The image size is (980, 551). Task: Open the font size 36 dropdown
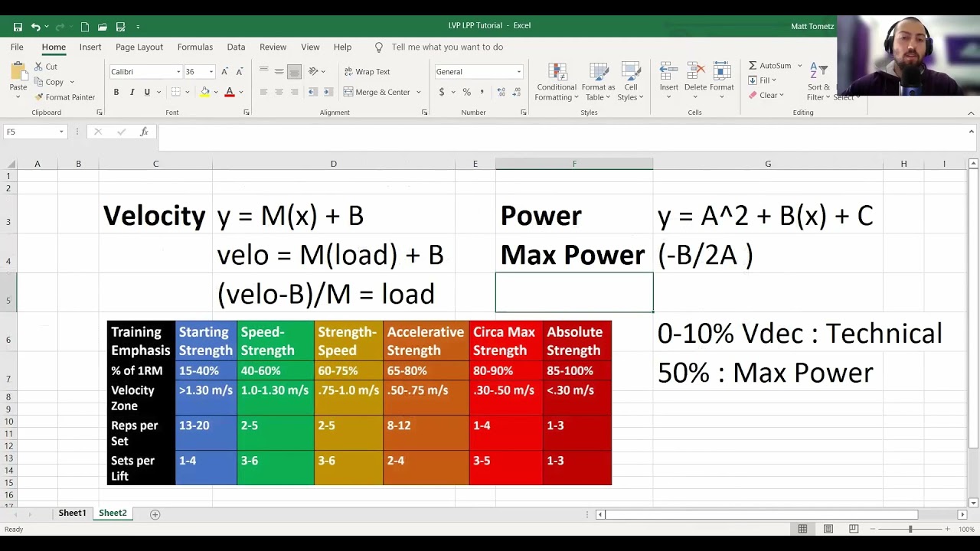point(211,72)
